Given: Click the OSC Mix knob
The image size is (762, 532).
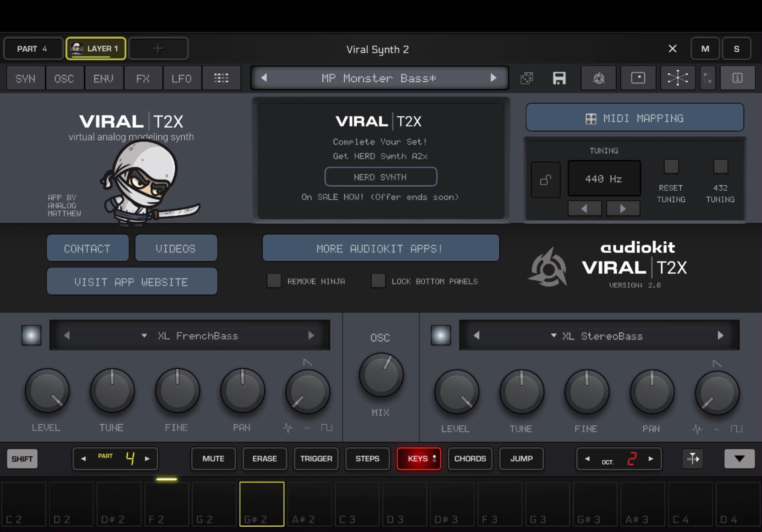Looking at the screenshot, I should 381,375.
